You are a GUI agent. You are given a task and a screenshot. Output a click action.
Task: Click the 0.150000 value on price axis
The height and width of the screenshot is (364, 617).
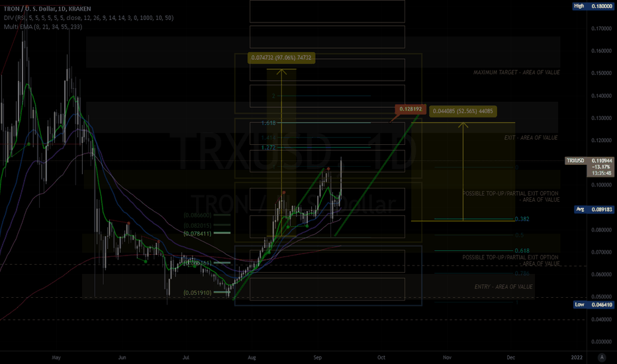tap(602, 73)
